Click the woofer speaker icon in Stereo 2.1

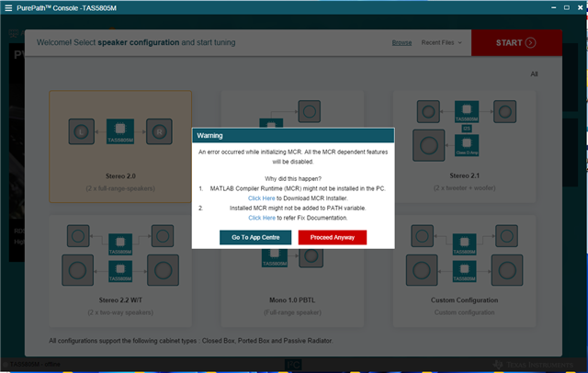(429, 145)
